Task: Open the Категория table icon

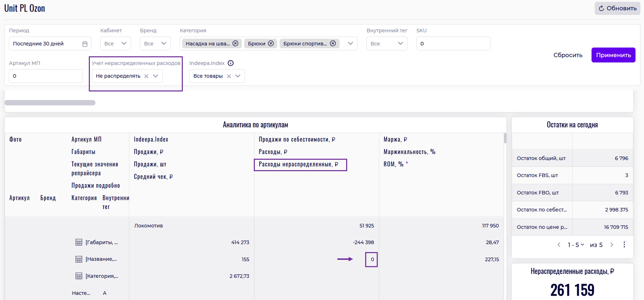Action: pos(79,276)
